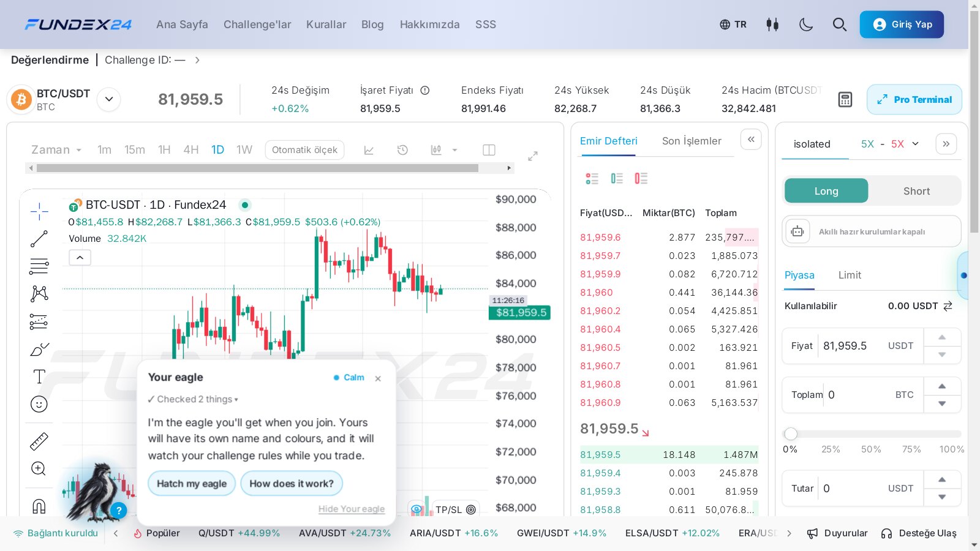Select the brush drawing tool
The height and width of the screenshot is (551, 980).
click(39, 349)
